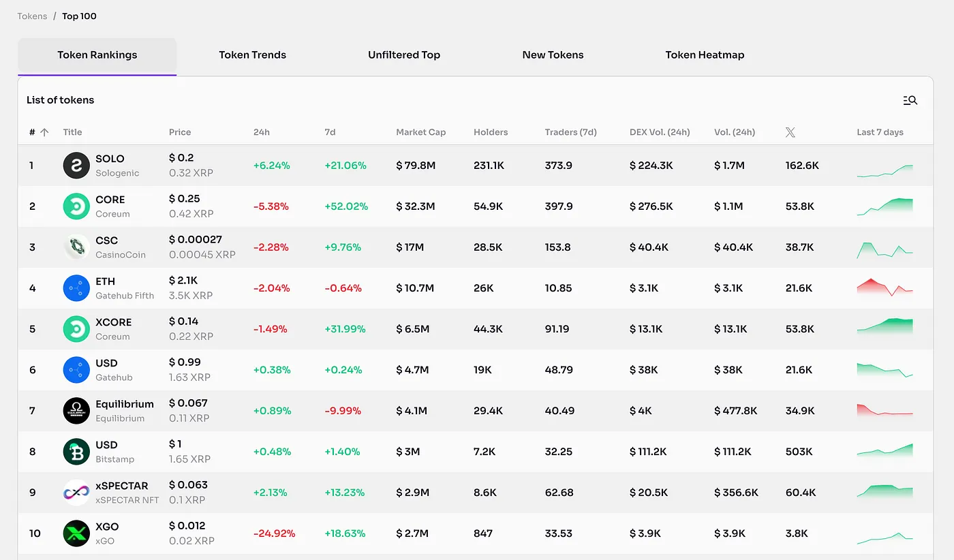Screen dimensions: 954x560
Task: Click the Bitstamp USD token icon
Action: click(76, 452)
